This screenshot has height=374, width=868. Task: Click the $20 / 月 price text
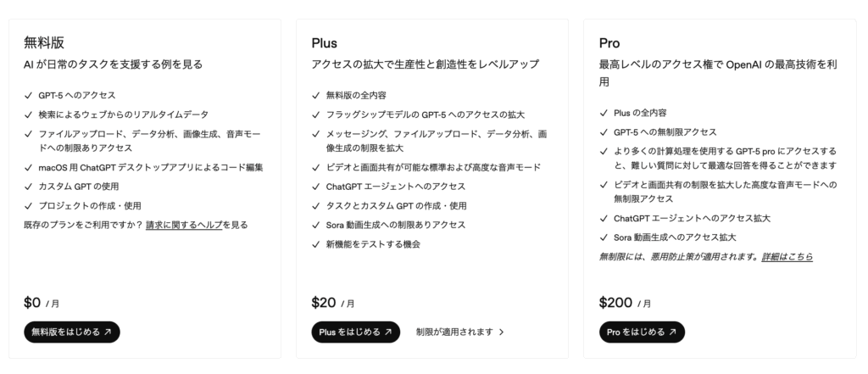[x=333, y=302]
